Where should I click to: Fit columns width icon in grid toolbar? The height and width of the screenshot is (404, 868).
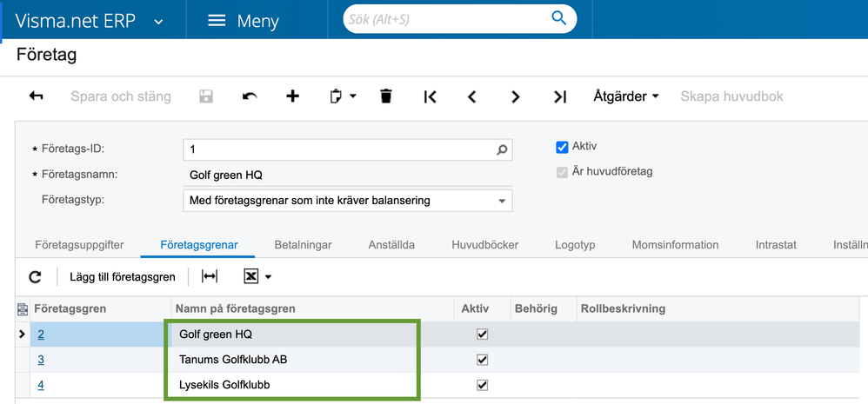pyautogui.click(x=210, y=276)
